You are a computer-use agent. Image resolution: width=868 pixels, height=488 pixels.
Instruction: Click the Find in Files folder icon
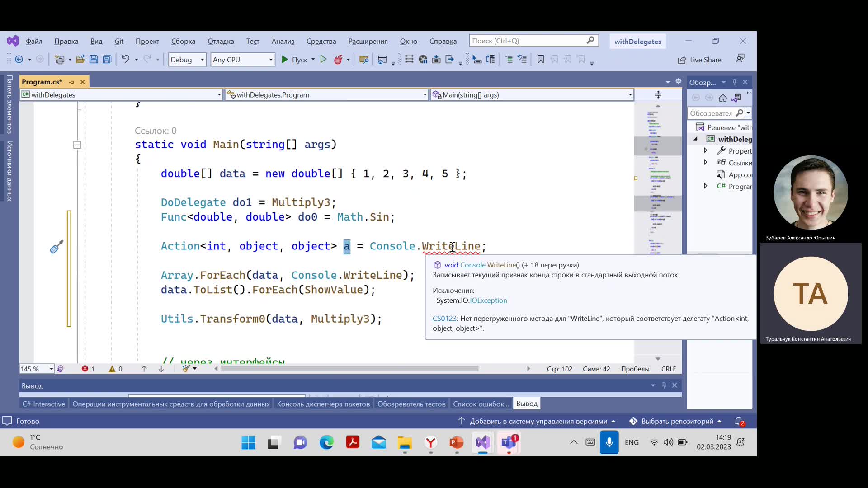(364, 59)
